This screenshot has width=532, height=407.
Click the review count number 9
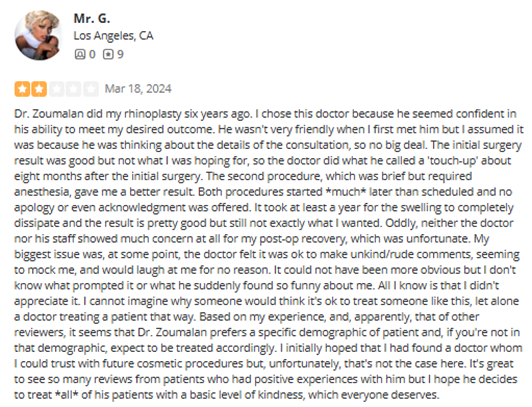(x=120, y=54)
